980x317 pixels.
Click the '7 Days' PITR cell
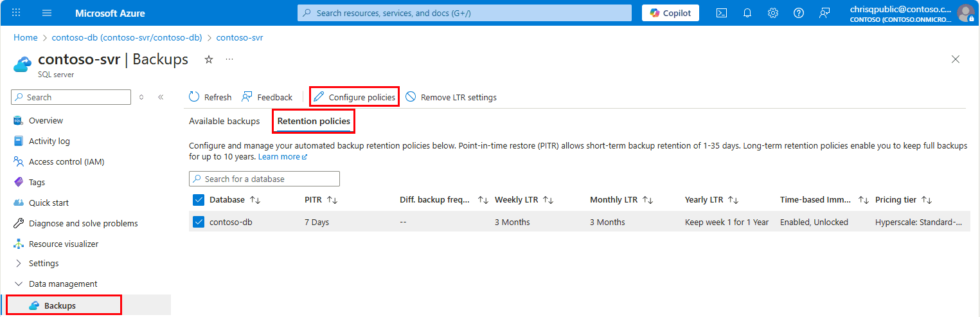[x=317, y=222]
